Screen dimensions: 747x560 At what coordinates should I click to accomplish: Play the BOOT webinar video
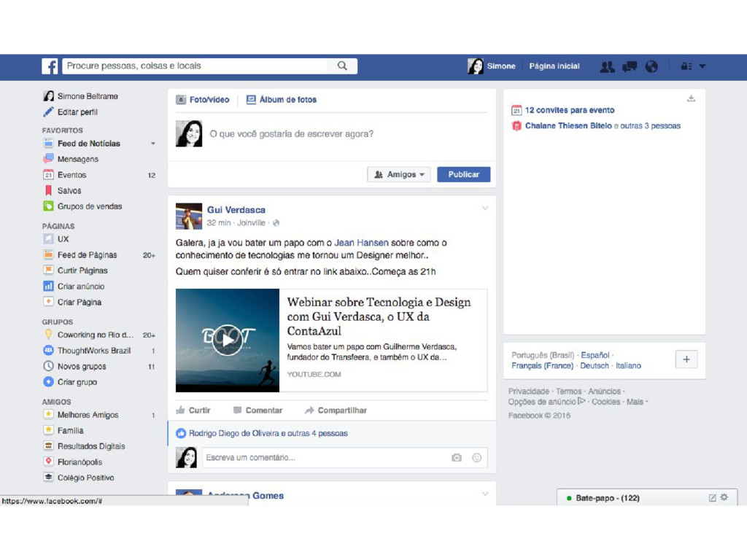point(228,340)
